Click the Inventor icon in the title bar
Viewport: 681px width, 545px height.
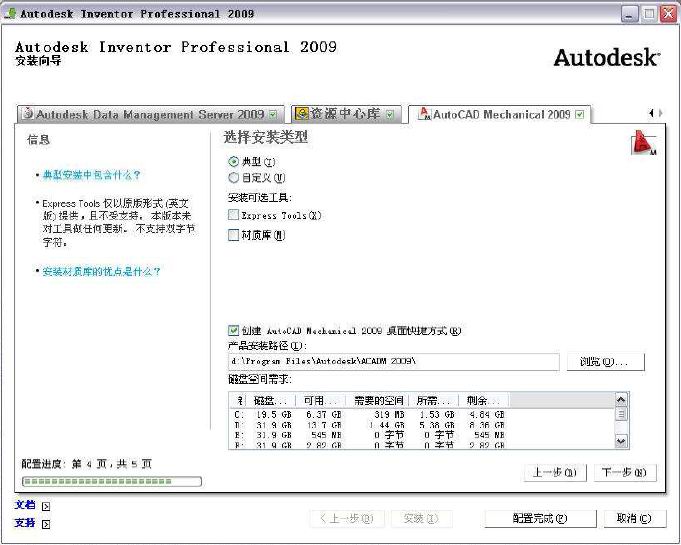(x=10, y=13)
